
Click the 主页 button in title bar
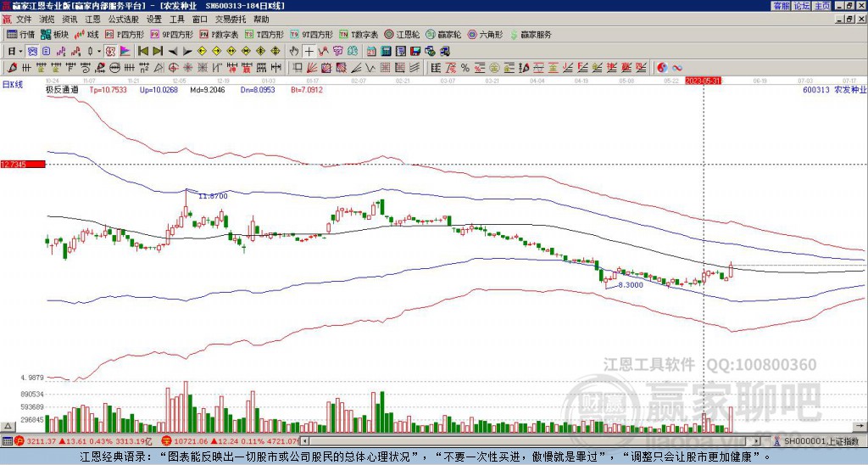click(x=822, y=6)
